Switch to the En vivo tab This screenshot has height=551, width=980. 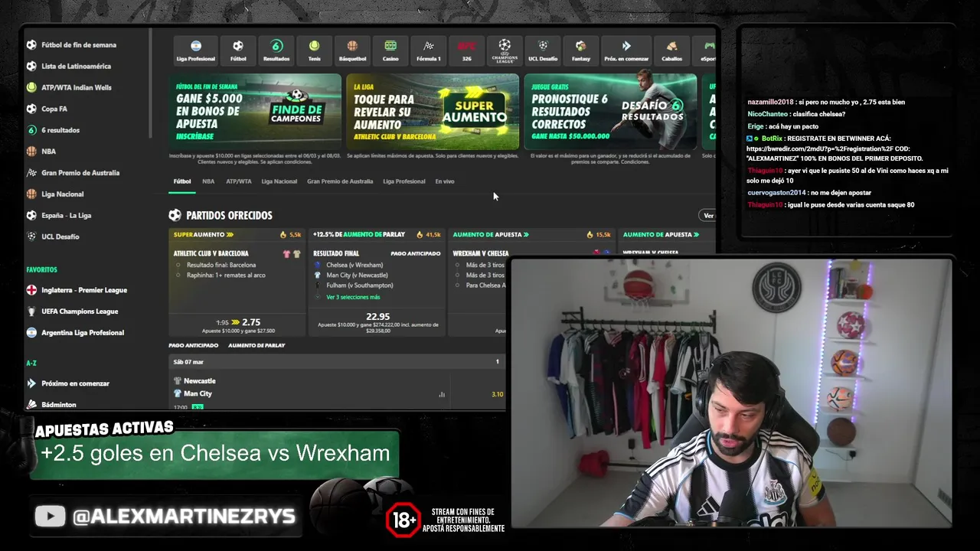(x=445, y=181)
